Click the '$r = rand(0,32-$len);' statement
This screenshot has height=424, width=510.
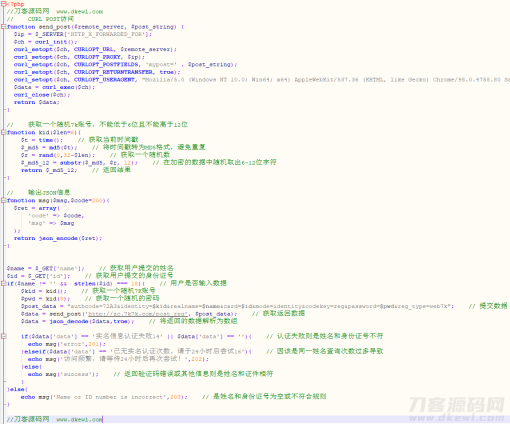[58, 155]
